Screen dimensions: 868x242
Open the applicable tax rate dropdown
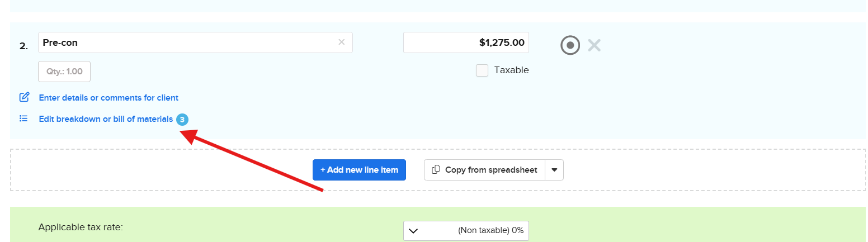point(466,230)
